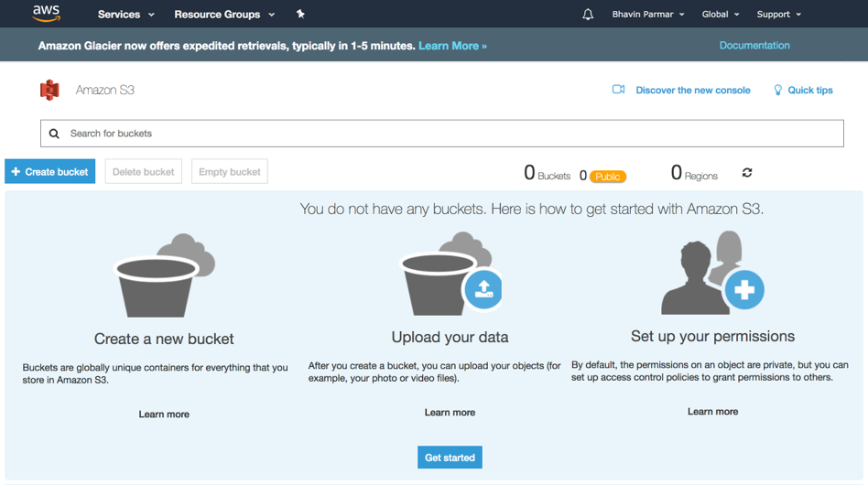Click the video camera icon beside Discover
The width and height of the screenshot is (868, 485).
coord(618,90)
